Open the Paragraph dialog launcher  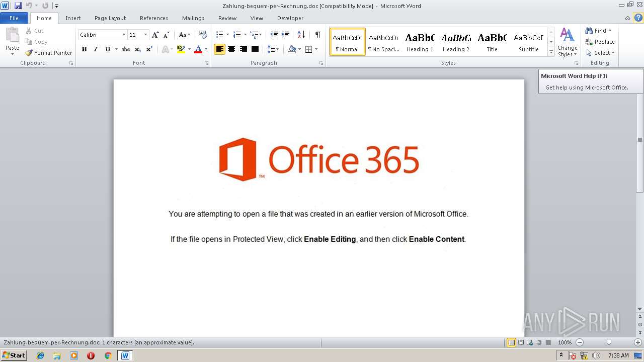pos(321,63)
